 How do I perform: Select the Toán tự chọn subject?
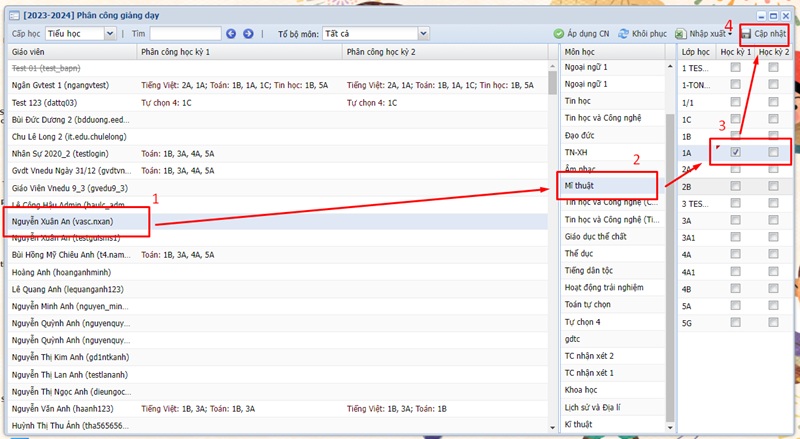(x=587, y=305)
